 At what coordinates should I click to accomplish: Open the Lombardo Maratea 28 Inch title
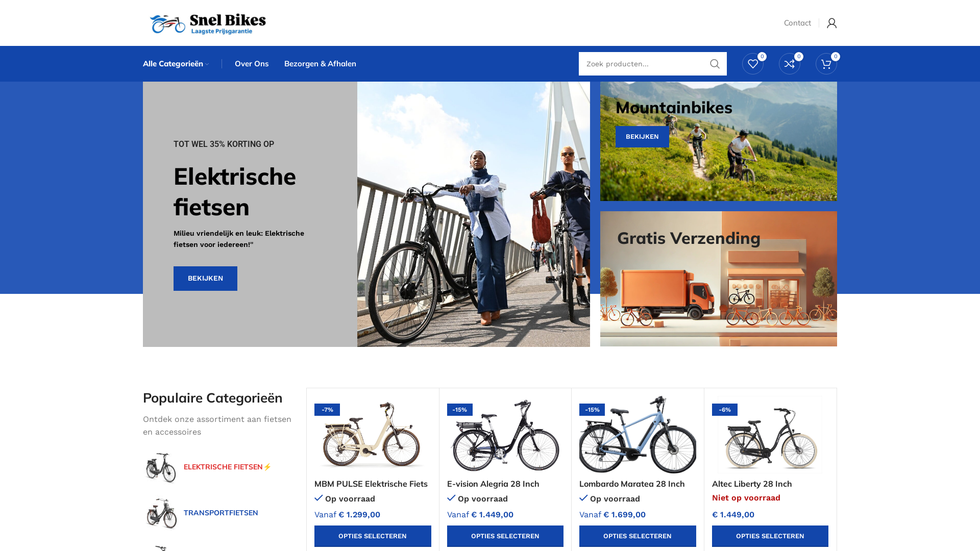pyautogui.click(x=632, y=484)
